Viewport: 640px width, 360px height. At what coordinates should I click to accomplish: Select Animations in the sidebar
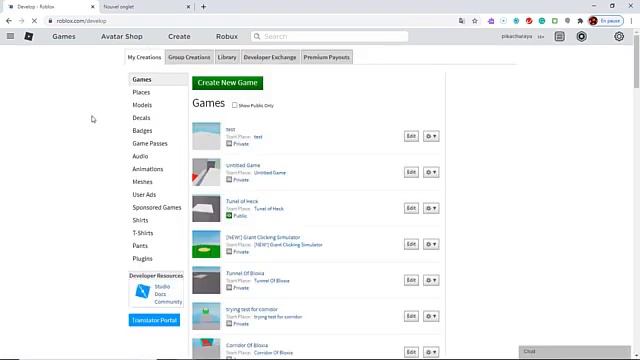[148, 169]
